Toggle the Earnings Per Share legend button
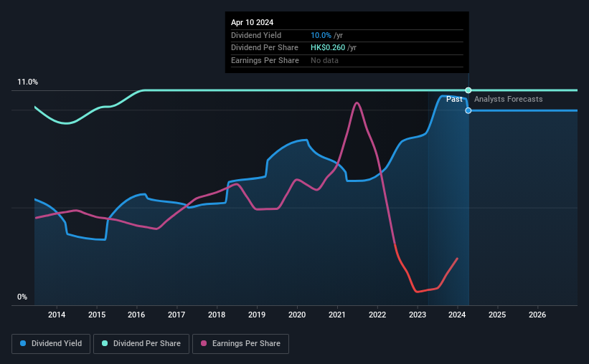Screen dimensions: 589x364 tap(240, 344)
